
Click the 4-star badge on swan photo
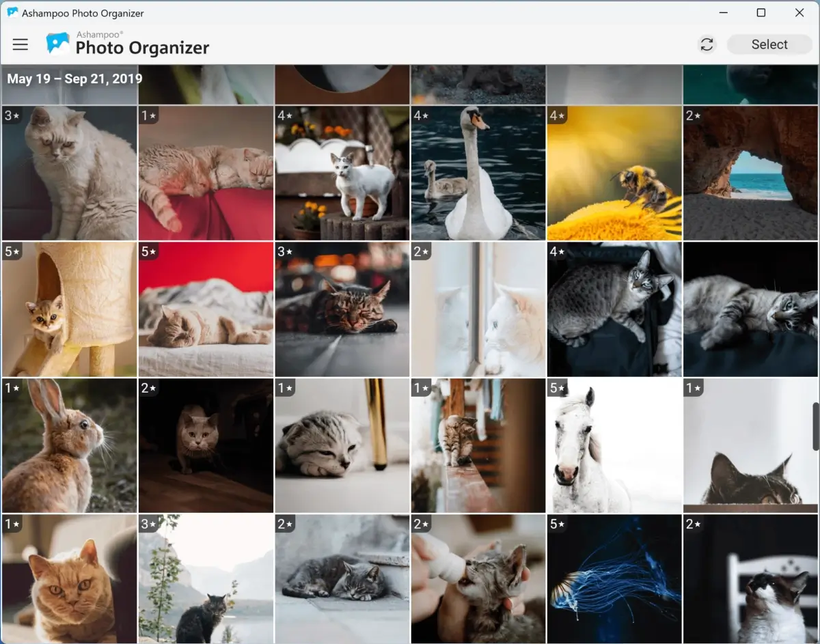coord(421,115)
